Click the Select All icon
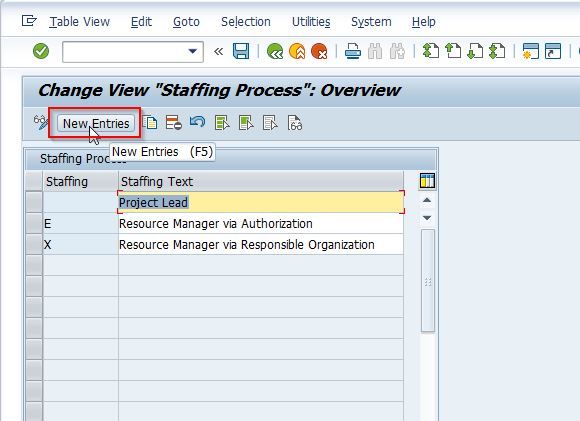 point(222,122)
